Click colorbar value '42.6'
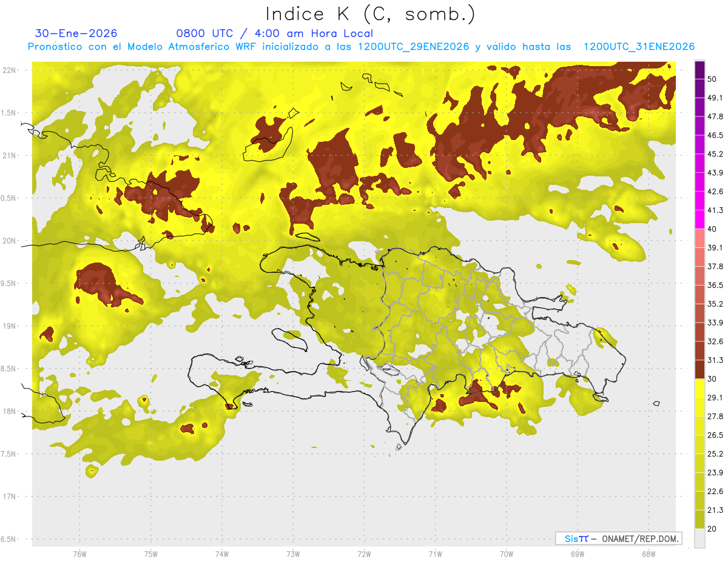Viewport: 728px width, 562px height. coord(715,192)
